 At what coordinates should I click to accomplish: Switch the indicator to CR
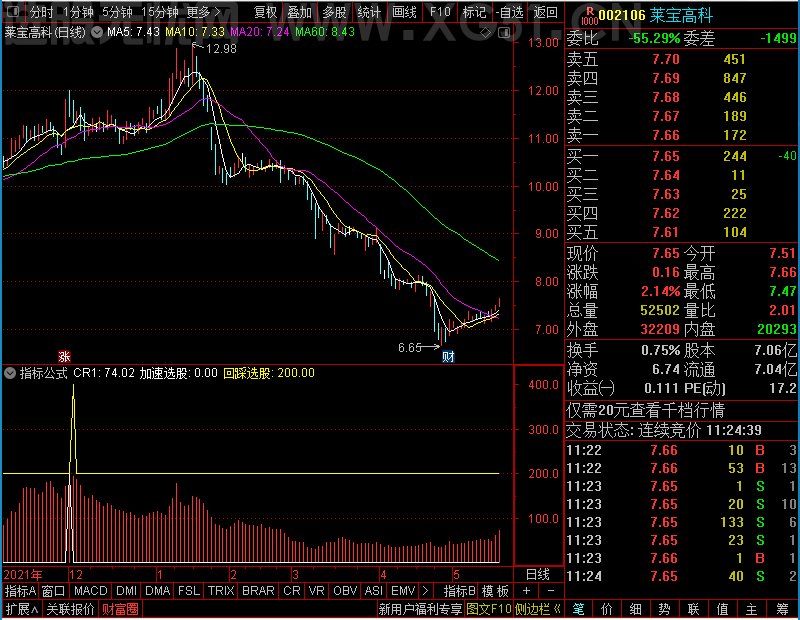pos(291,591)
